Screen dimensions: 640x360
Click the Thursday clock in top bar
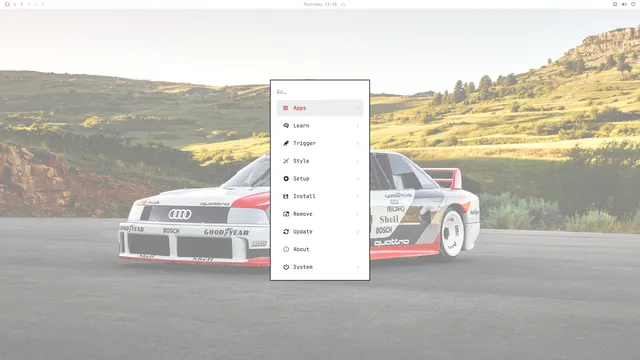click(320, 4)
